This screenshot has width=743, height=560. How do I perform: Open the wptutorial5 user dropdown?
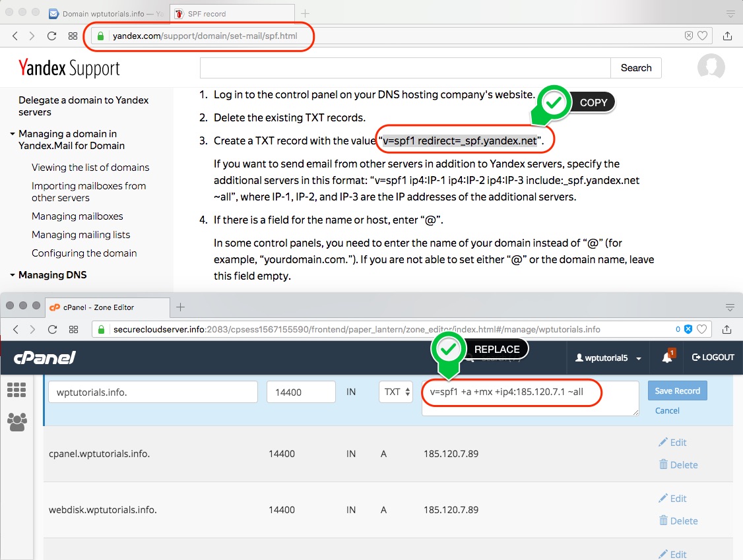[608, 358]
